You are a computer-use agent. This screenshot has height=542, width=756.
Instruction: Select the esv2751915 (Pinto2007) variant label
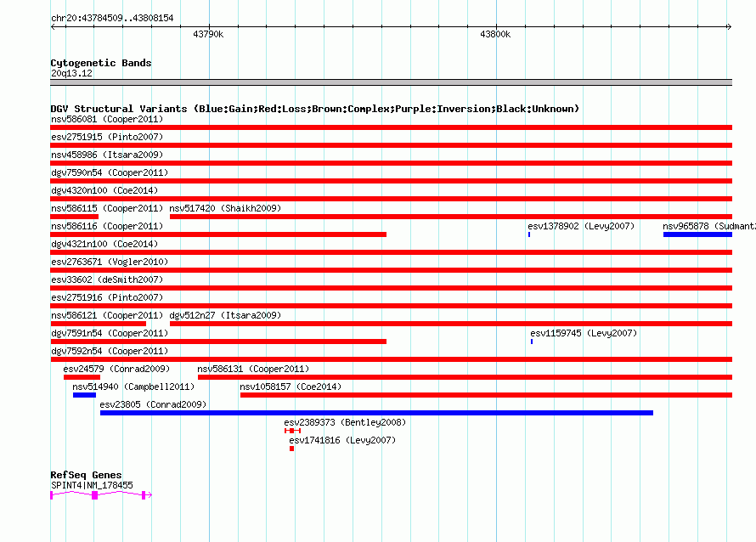pos(107,137)
